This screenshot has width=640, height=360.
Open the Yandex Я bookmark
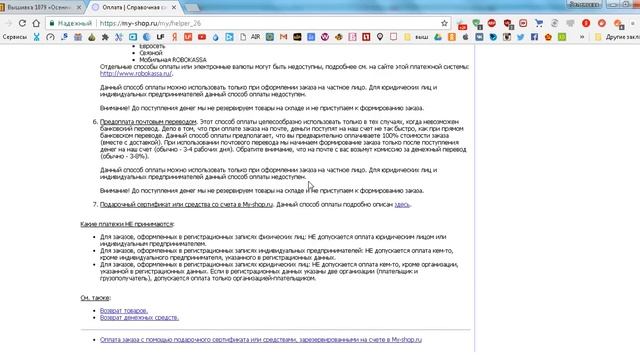(174, 37)
